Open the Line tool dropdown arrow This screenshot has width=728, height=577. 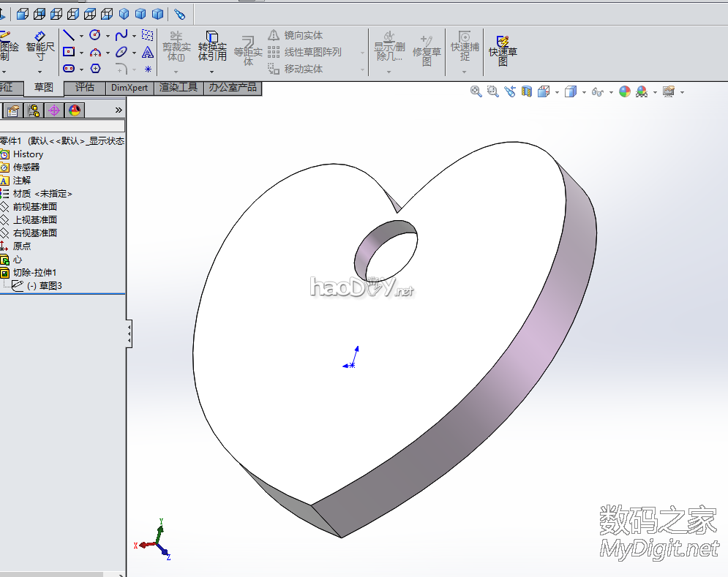pos(81,36)
